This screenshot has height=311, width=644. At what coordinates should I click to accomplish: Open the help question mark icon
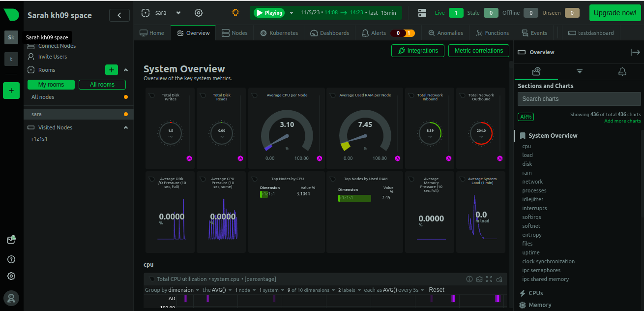11,259
